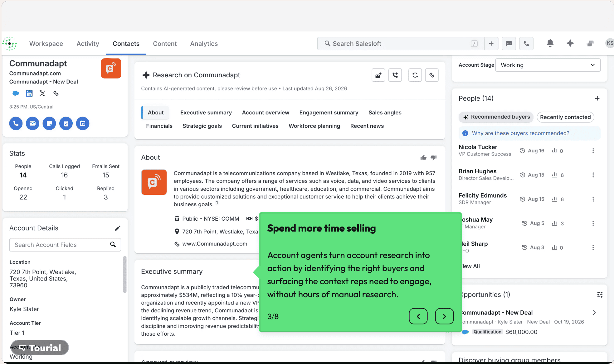Image resolution: width=614 pixels, height=364 pixels.
Task: Jump to Account overview section tab
Action: coord(266,113)
